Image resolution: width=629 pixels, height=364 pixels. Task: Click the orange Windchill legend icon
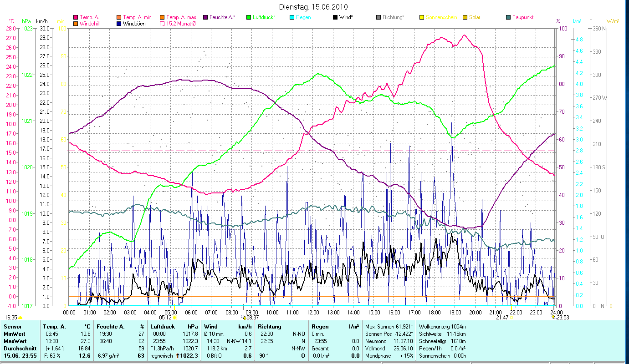76,24
